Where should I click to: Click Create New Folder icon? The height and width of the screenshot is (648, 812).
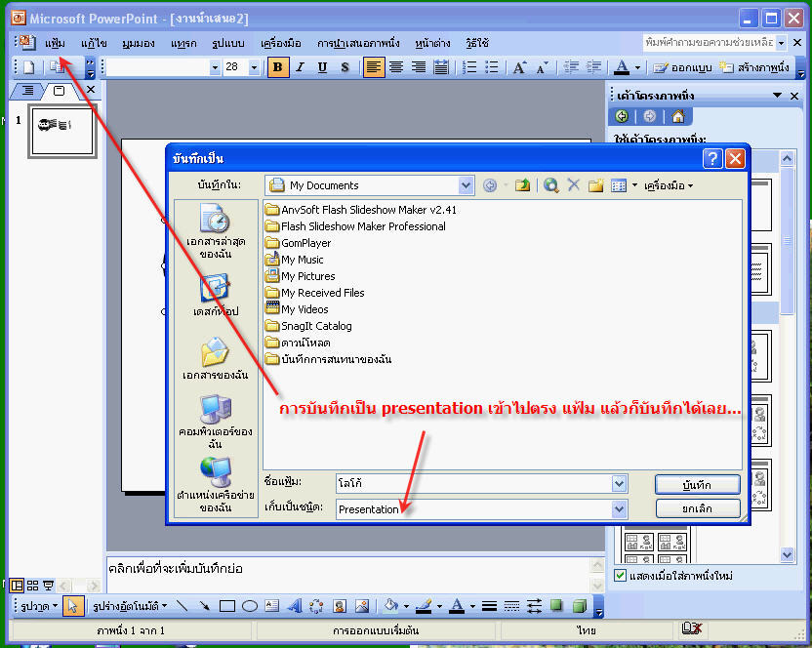coord(596,184)
